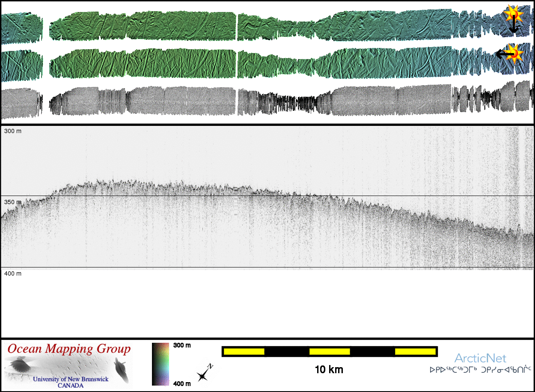Click the north arrow compass star

tap(202, 375)
